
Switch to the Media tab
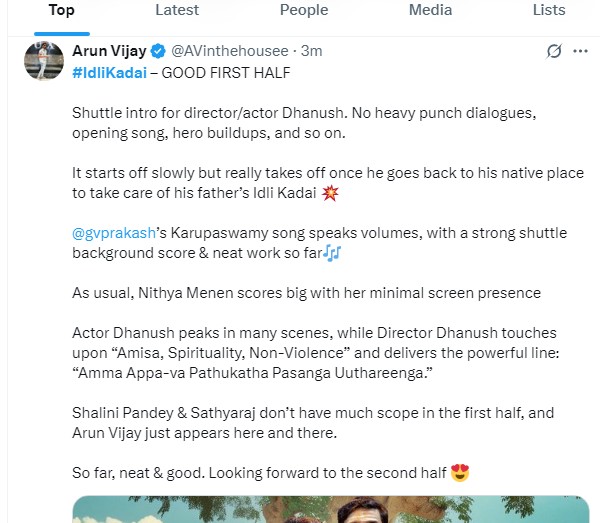click(430, 10)
